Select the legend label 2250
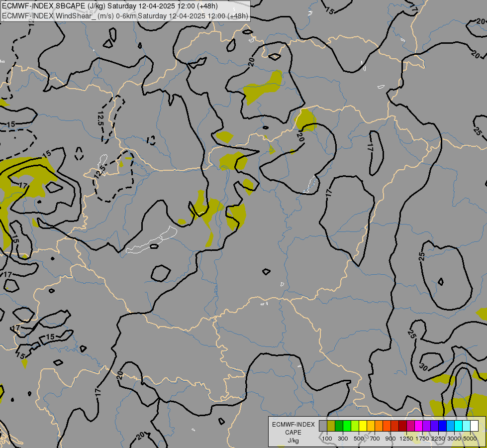Viewport: 487px width, 448px height. [438, 439]
